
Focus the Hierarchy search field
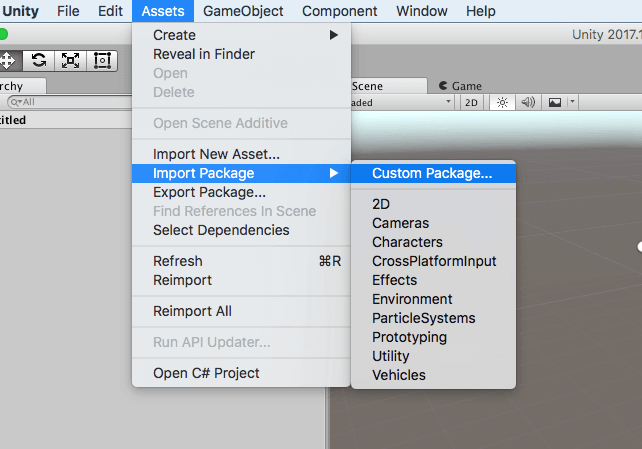pos(70,102)
